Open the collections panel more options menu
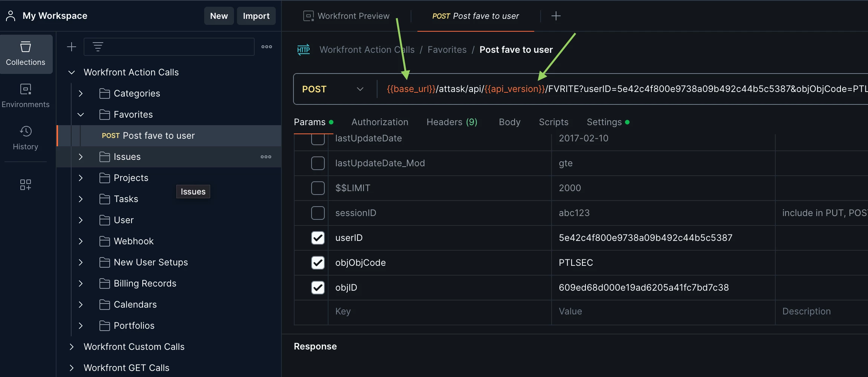 (267, 47)
